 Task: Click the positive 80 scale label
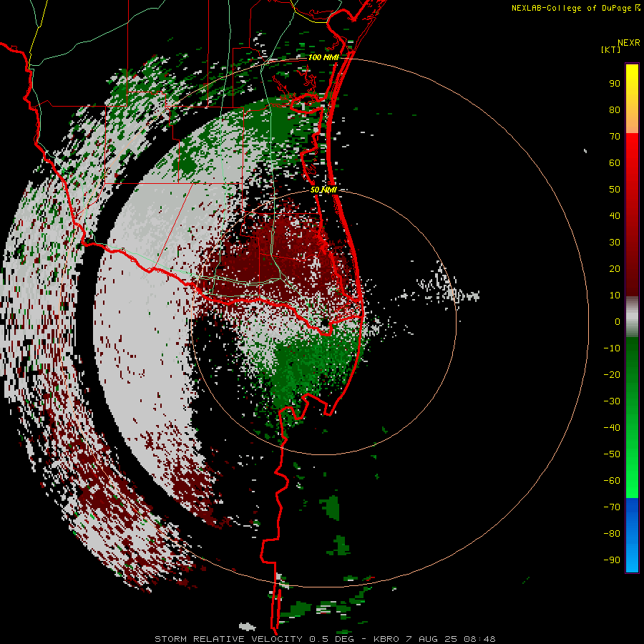[615, 109]
